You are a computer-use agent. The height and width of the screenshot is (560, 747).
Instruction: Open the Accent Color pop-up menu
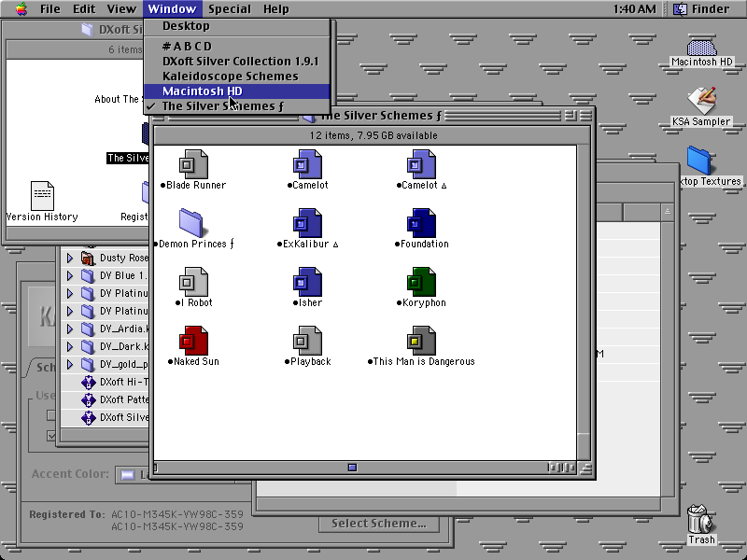click(x=133, y=475)
